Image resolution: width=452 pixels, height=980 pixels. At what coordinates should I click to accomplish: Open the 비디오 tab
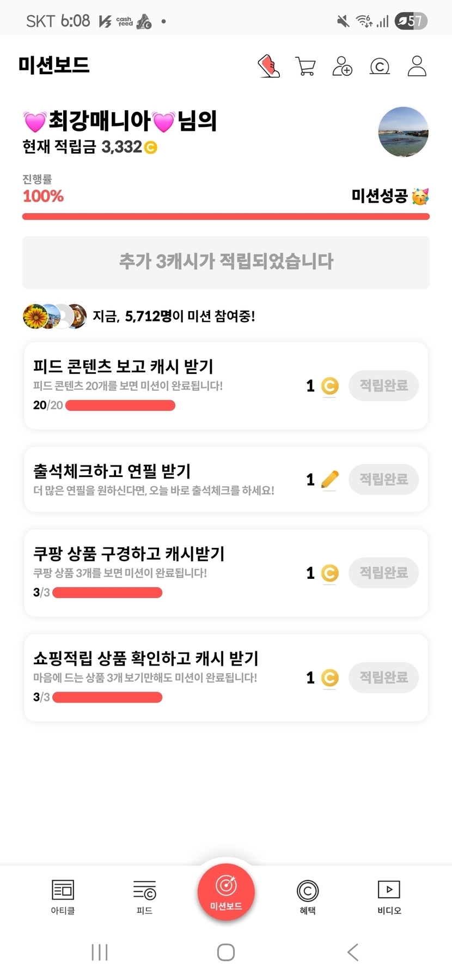389,897
